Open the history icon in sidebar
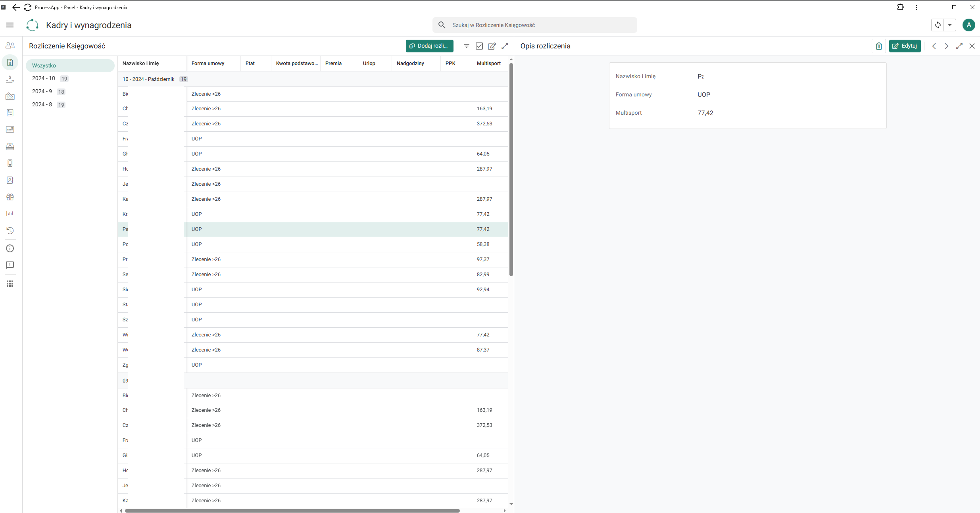 (10, 231)
